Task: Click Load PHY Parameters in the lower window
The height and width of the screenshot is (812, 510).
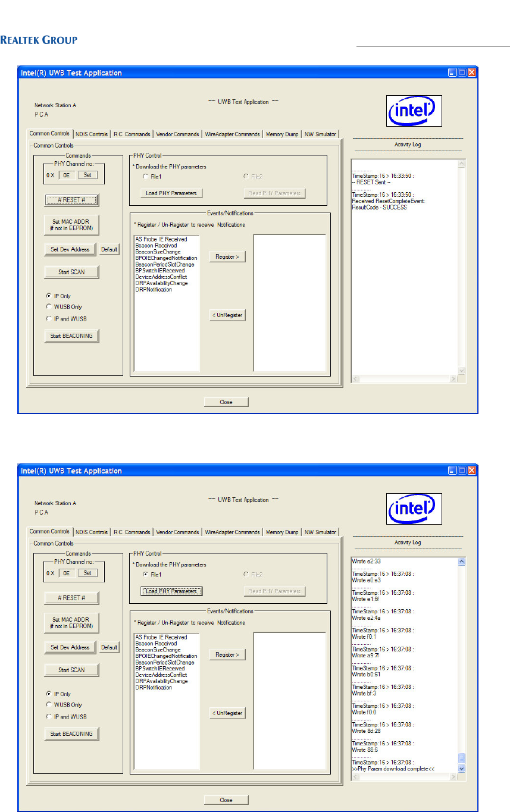Action: click(172, 591)
